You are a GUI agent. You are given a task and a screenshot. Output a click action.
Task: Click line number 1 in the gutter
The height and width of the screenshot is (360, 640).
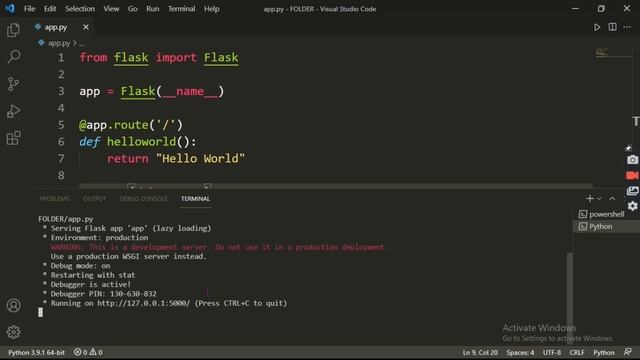(61, 58)
